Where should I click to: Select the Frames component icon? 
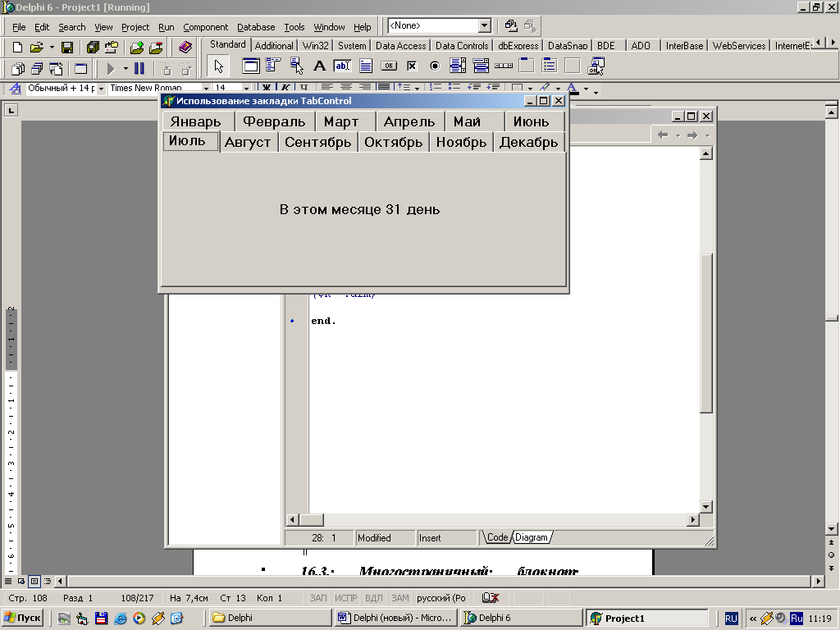251,66
